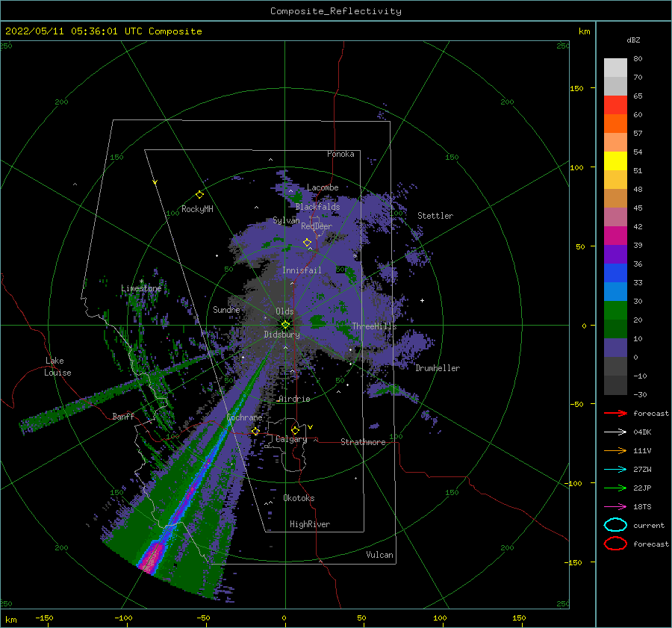Click the orange 111V arrow legend icon
The height and width of the screenshot is (628, 672).
tap(615, 450)
